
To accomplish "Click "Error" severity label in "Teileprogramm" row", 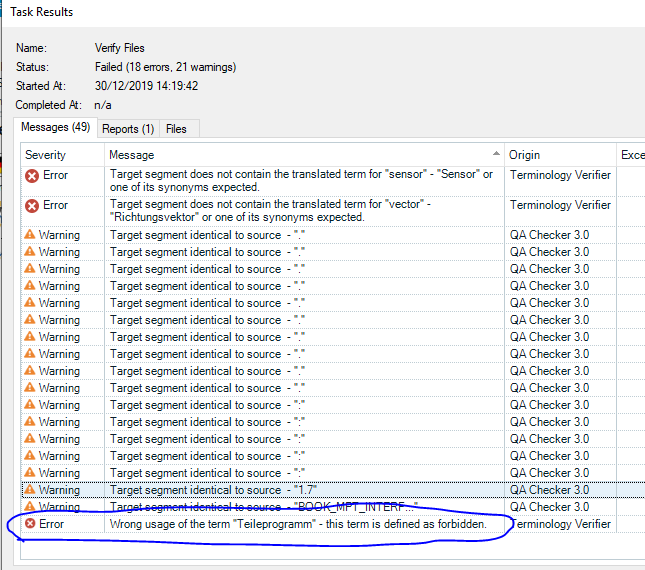I will click(51, 524).
